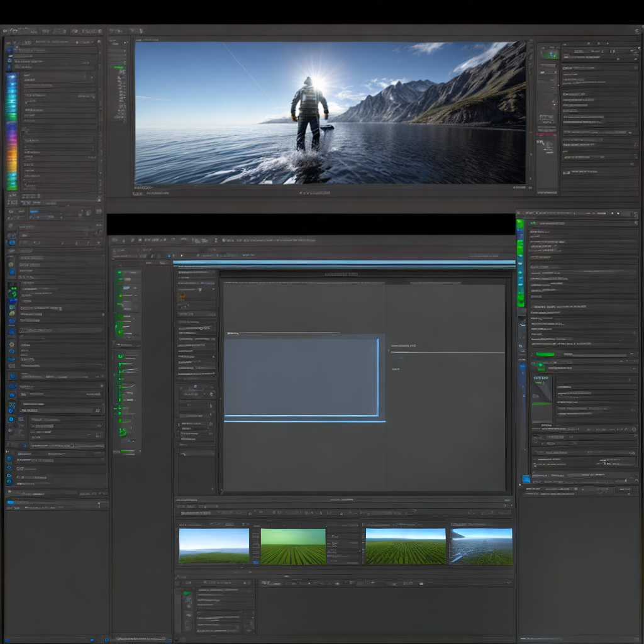Toggle the top green marker in the center track column
This screenshot has height=644, width=644.
(119, 273)
